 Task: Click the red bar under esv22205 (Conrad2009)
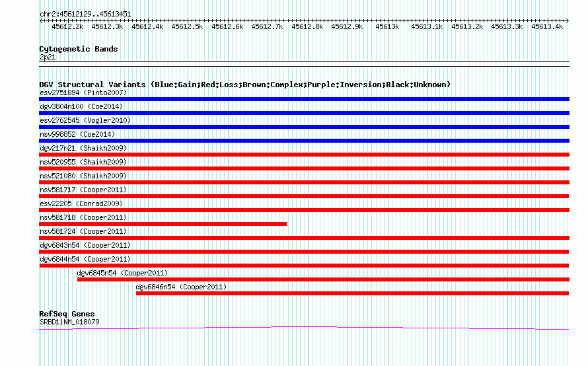coord(304,210)
